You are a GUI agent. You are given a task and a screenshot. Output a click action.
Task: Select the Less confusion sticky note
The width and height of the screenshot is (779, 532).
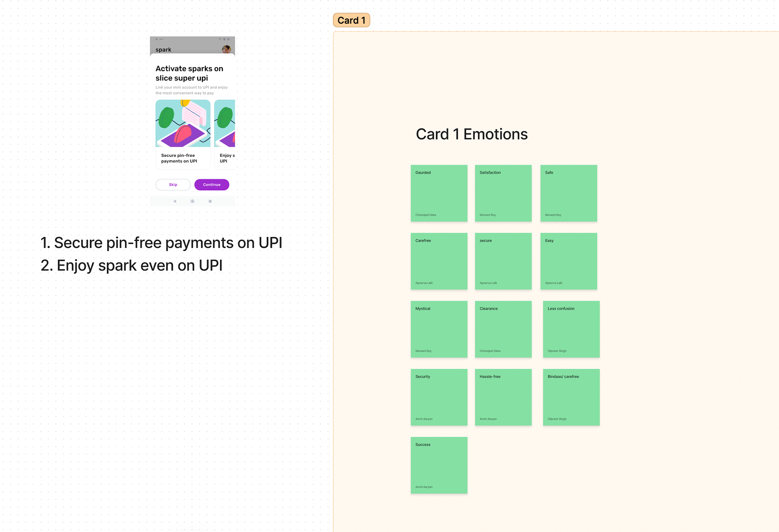point(571,329)
